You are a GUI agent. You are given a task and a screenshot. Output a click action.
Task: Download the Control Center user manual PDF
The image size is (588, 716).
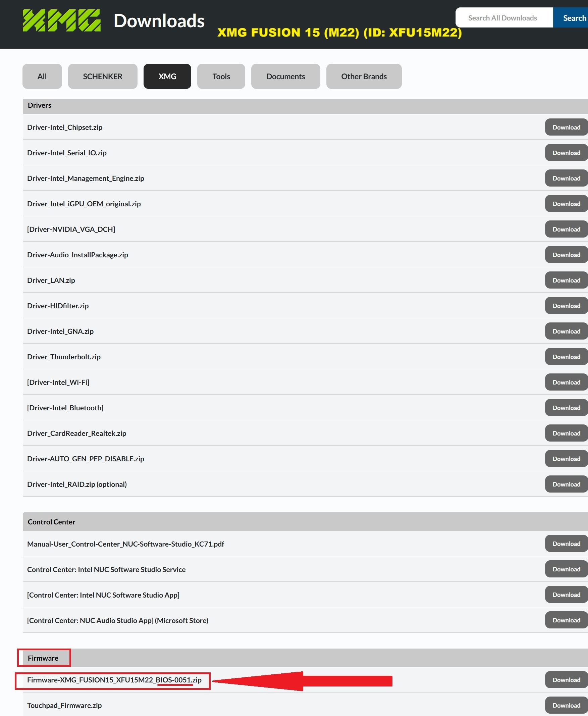tap(566, 544)
